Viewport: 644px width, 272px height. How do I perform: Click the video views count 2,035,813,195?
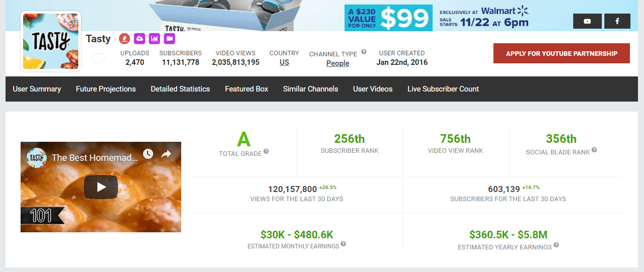tap(235, 62)
